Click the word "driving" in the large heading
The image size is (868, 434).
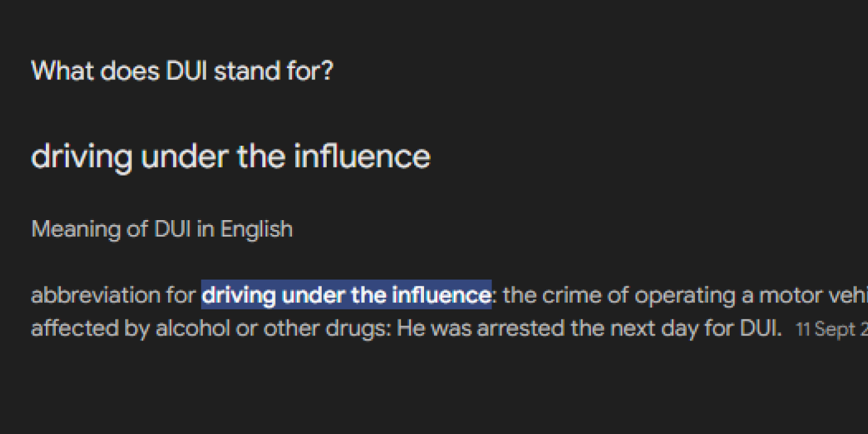coord(82,157)
